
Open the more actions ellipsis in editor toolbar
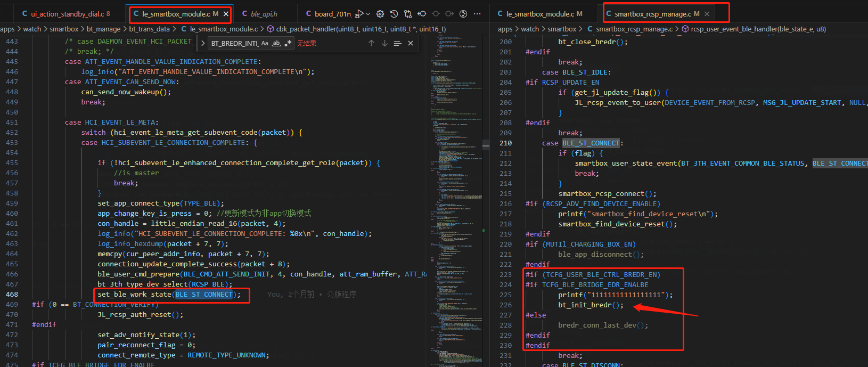click(x=477, y=14)
